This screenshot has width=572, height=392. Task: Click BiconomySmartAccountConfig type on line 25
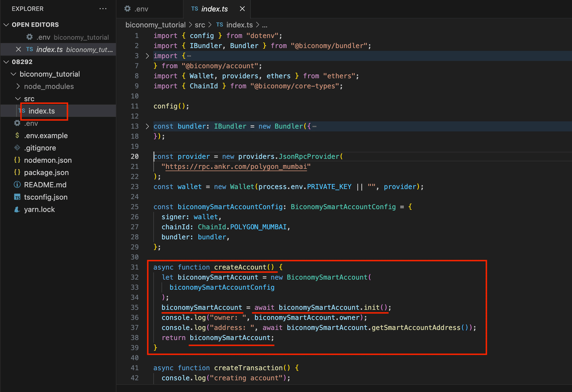(343, 207)
